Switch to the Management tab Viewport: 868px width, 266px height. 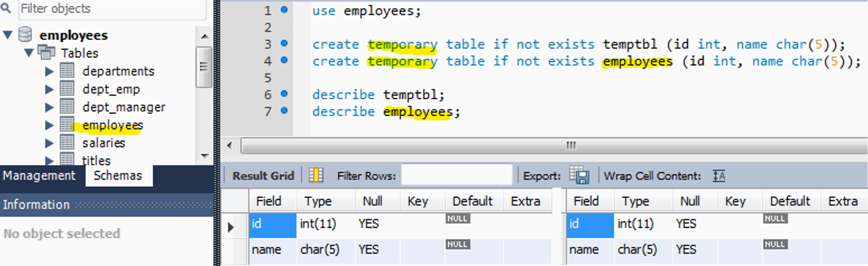click(39, 176)
